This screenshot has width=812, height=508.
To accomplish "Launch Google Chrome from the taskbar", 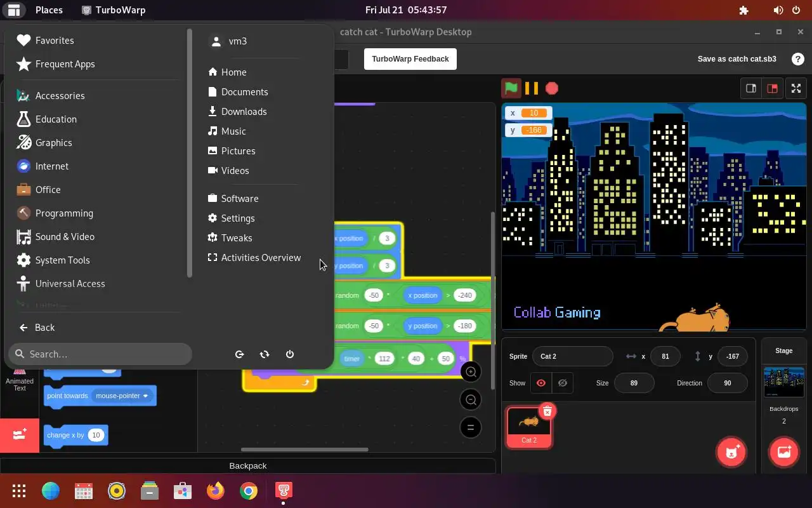I will pos(249,491).
